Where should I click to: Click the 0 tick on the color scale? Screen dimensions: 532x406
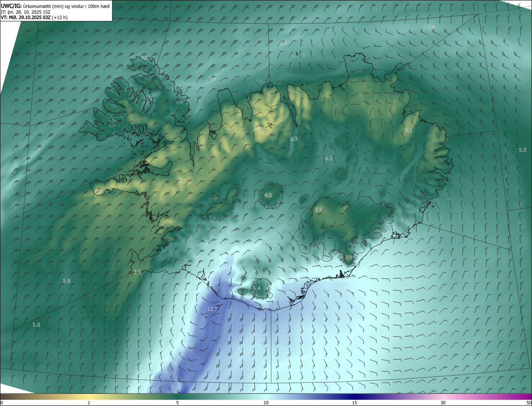click(x=2, y=403)
